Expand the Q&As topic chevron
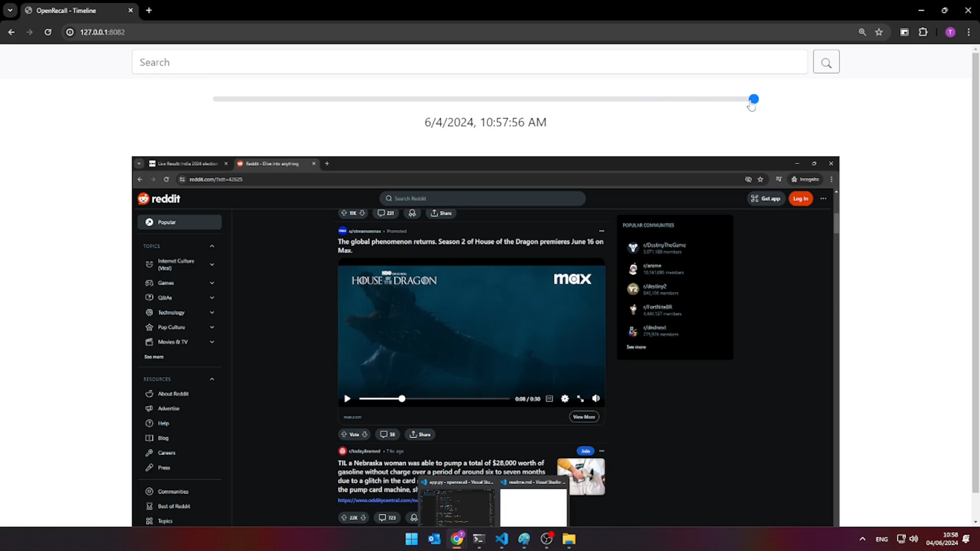The image size is (980, 551). click(212, 297)
